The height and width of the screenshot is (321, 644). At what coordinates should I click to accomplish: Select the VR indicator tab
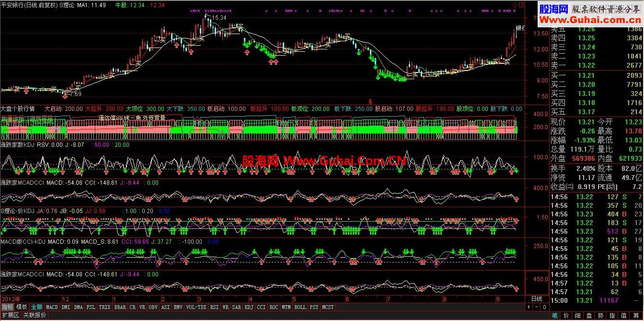click(142, 307)
